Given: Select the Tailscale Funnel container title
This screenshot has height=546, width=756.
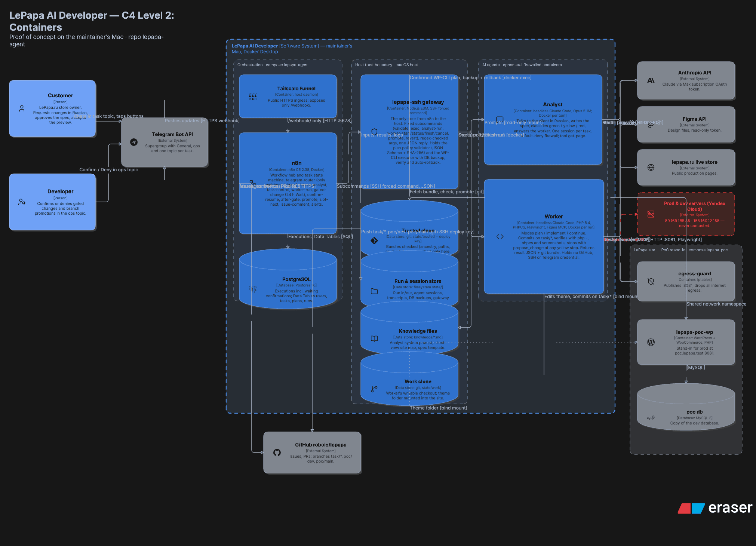Looking at the screenshot, I should [296, 89].
